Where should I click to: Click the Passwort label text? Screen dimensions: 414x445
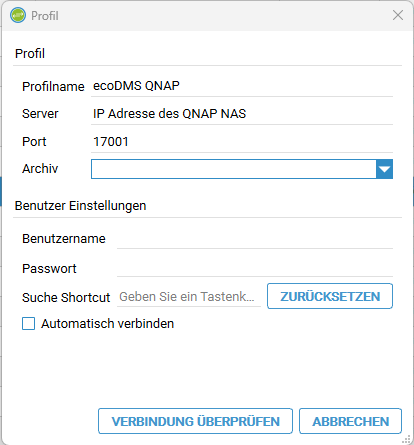(49, 269)
